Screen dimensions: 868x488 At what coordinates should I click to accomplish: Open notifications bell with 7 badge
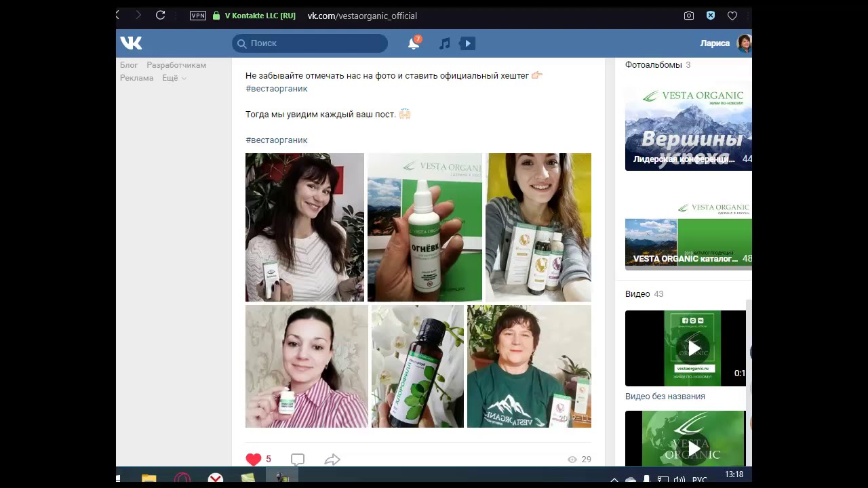(414, 43)
